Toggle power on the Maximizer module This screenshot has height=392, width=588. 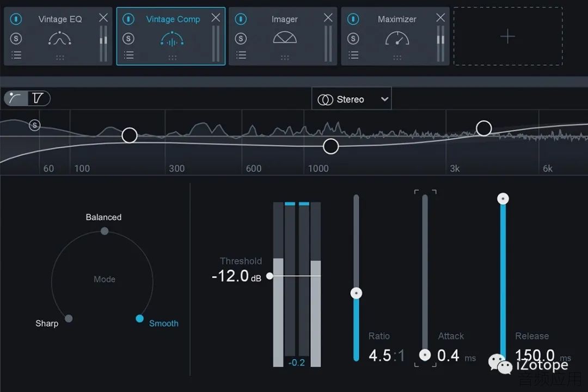(x=353, y=19)
